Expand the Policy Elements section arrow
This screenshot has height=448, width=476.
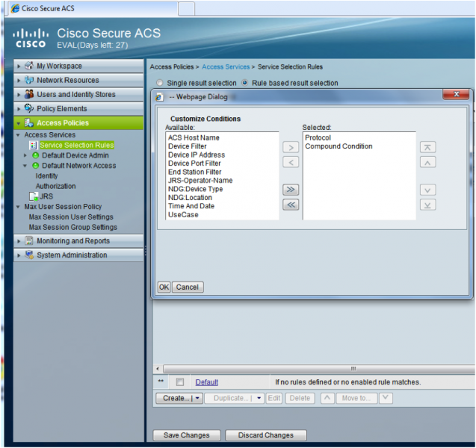tap(19, 108)
